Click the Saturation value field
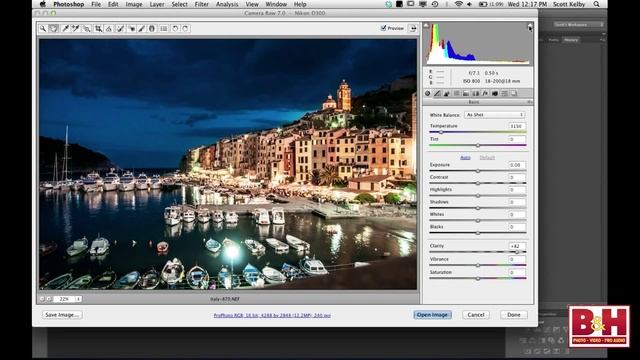Viewport: 640px width, 360px height. point(517,272)
